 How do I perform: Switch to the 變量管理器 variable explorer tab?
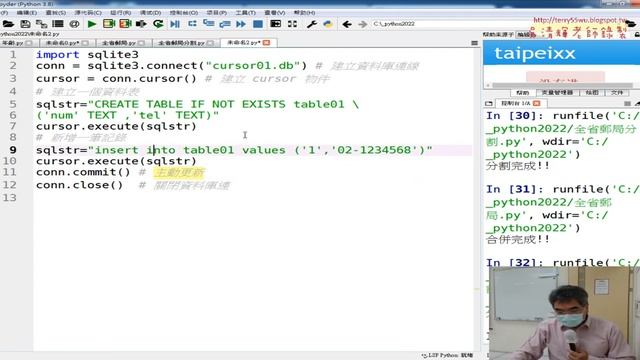[557, 93]
